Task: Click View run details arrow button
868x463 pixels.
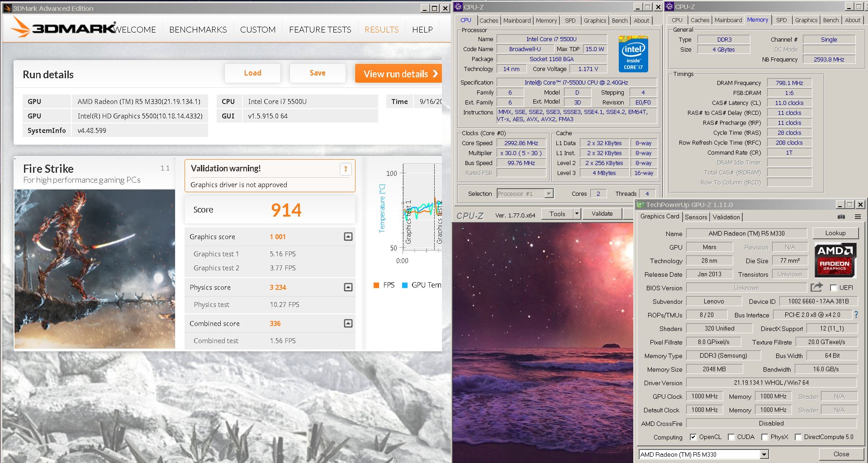Action: [x=398, y=74]
